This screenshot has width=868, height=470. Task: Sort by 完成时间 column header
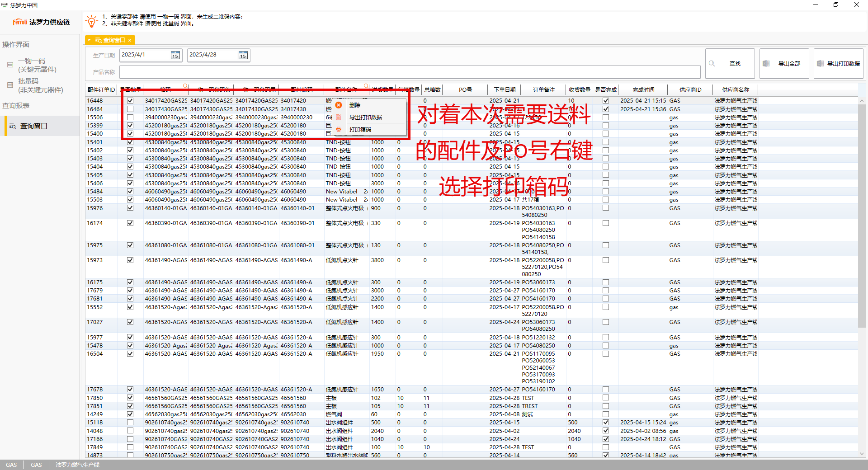point(643,90)
